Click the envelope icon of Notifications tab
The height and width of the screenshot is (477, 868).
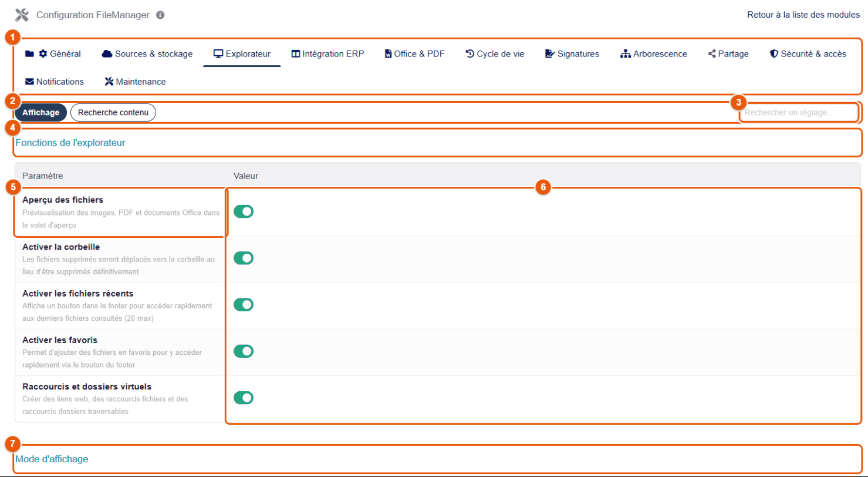tap(29, 82)
